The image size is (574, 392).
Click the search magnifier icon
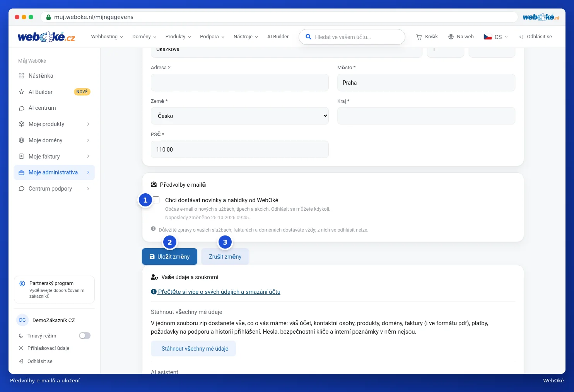(308, 37)
